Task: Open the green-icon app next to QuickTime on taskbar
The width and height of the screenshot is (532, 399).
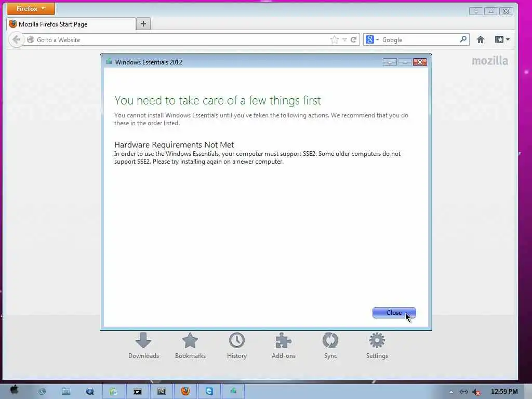Action: pos(113,392)
